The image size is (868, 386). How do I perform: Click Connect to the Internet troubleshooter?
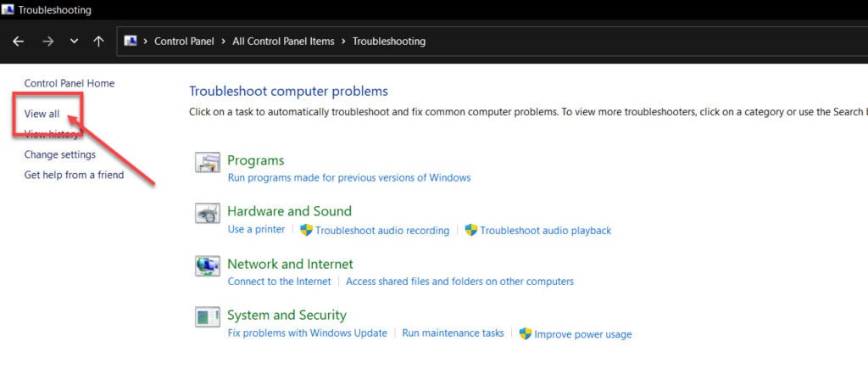coord(280,282)
